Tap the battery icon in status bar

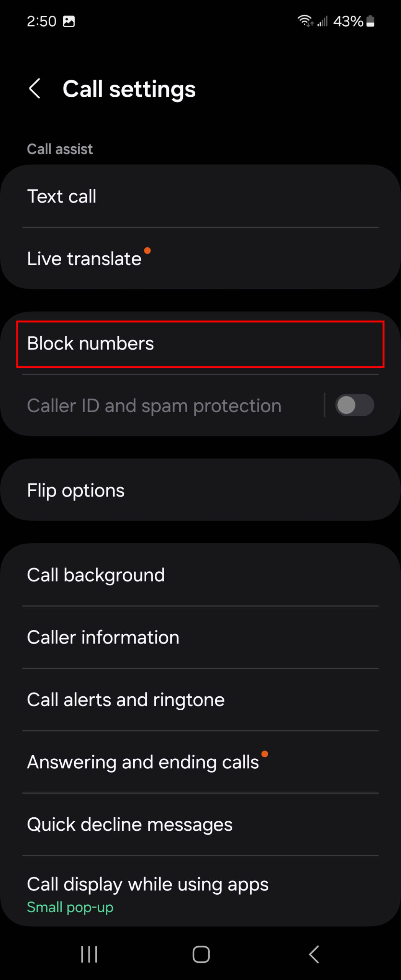(x=370, y=21)
